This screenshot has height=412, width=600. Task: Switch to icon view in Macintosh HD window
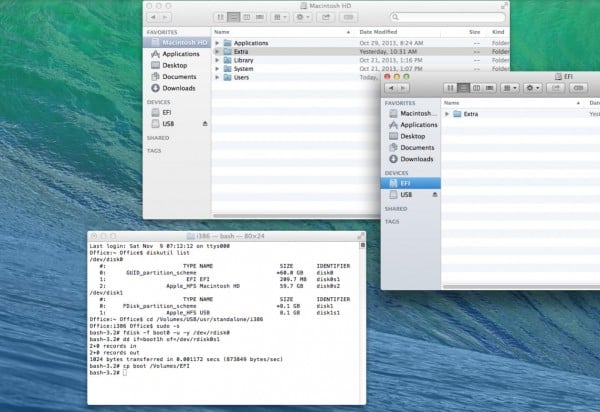click(219, 17)
